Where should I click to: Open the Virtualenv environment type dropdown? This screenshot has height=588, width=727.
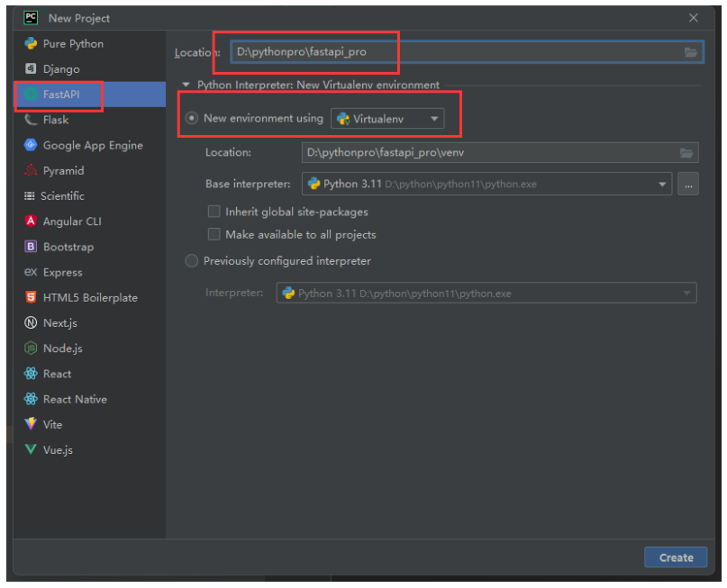[x=387, y=119]
